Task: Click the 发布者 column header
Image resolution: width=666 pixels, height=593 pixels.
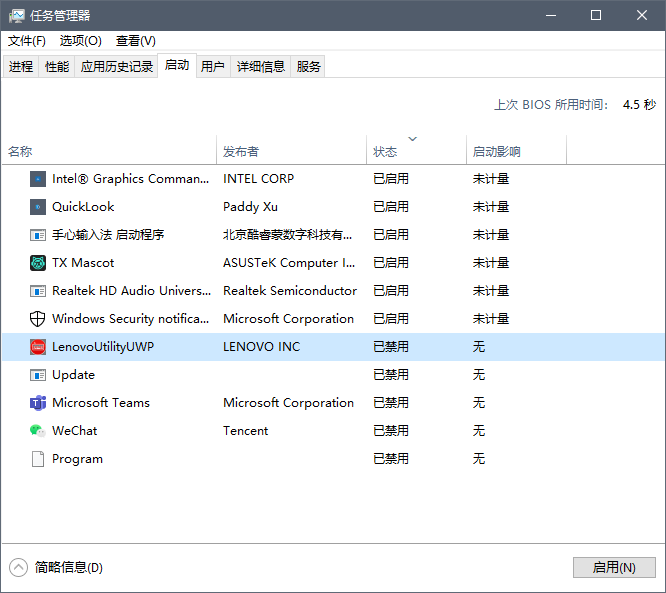Action: 241,152
